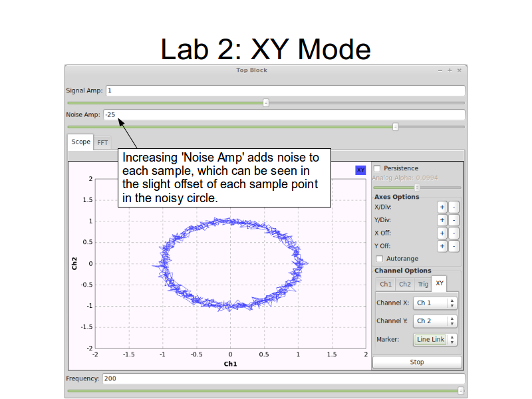Viewport: 532px width, 399px height.
Task: Click the X/Div plus button
Action: pos(442,207)
